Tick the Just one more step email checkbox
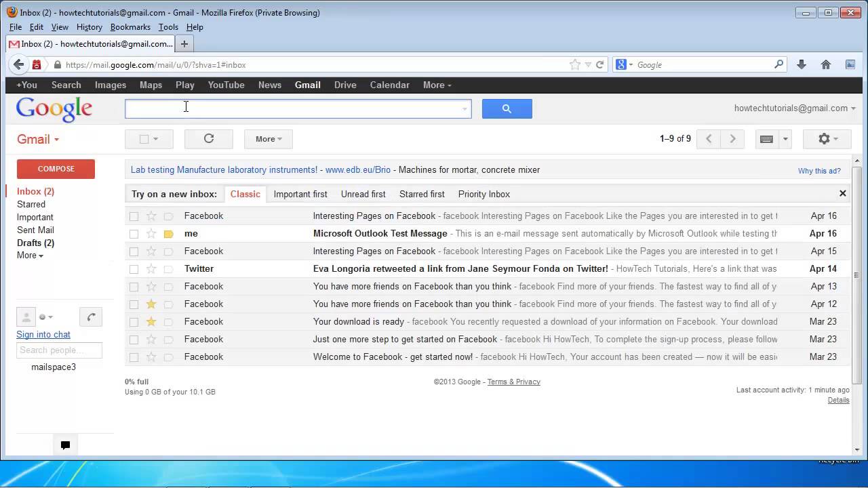 click(134, 340)
